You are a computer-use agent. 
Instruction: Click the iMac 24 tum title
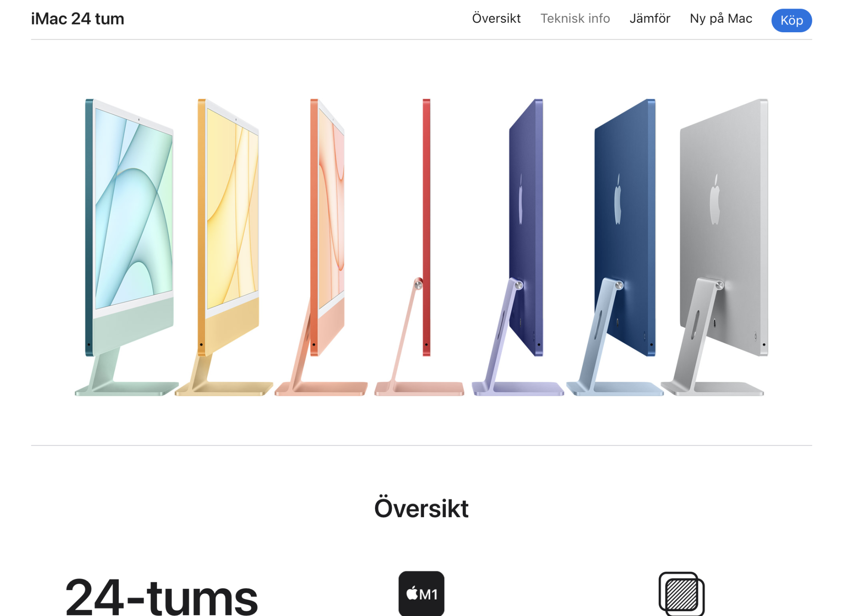point(77,19)
